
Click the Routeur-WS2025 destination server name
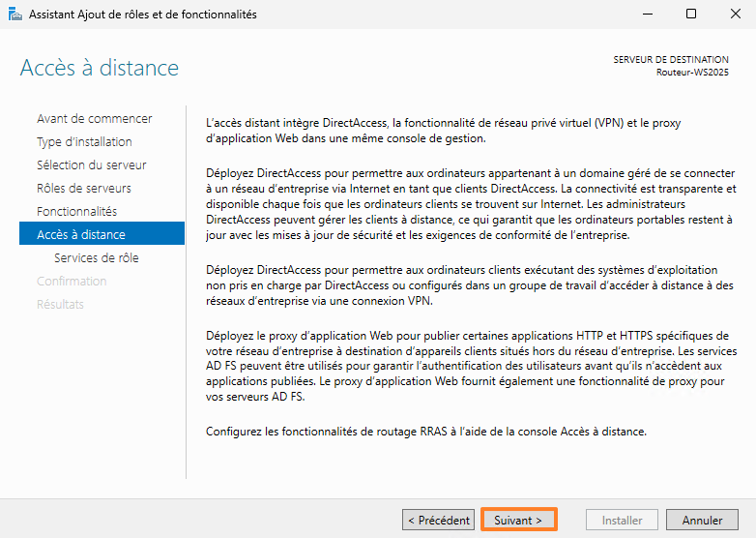point(692,73)
